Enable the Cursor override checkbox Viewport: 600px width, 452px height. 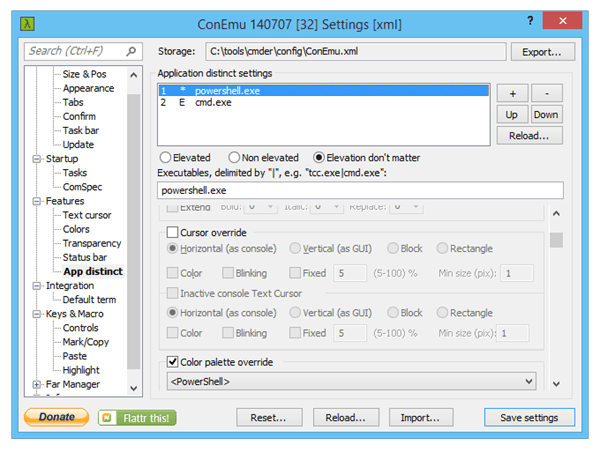(x=173, y=232)
